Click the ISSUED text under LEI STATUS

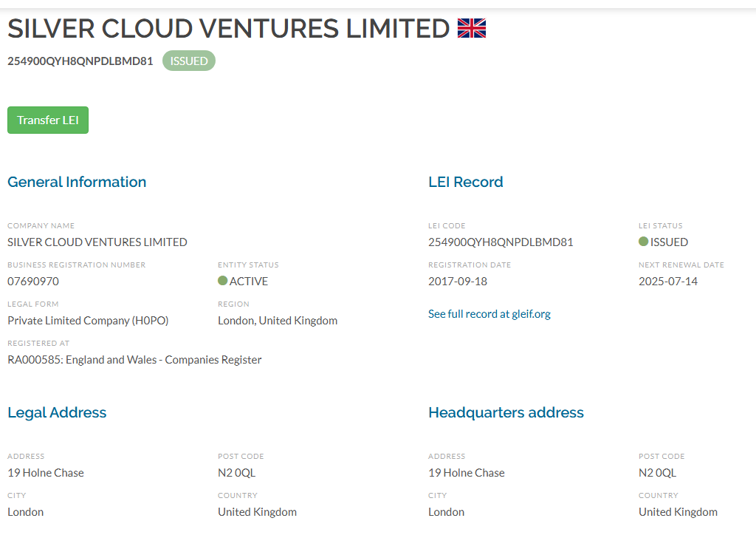pyautogui.click(x=669, y=242)
